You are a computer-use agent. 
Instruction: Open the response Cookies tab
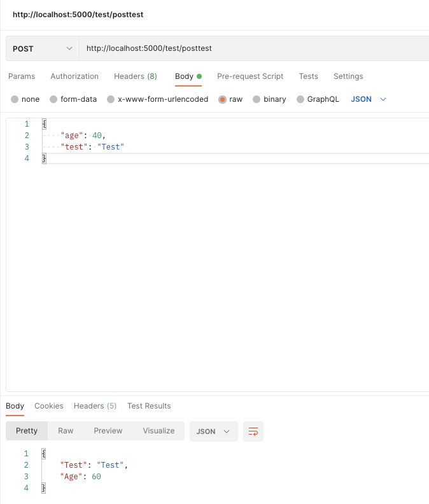(x=49, y=406)
